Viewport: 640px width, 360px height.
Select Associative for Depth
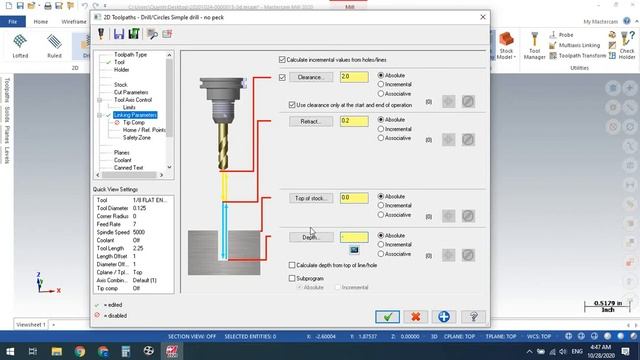(x=381, y=254)
